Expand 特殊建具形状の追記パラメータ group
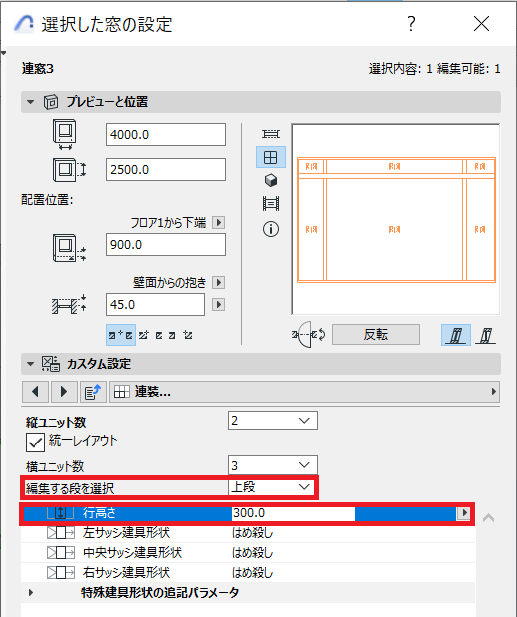The height and width of the screenshot is (617, 517). (31, 592)
